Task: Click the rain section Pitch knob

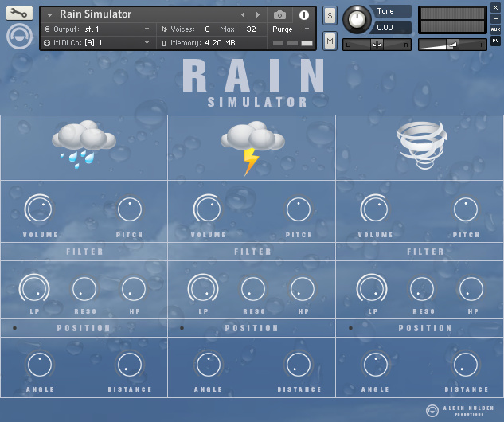Action: tap(130, 209)
